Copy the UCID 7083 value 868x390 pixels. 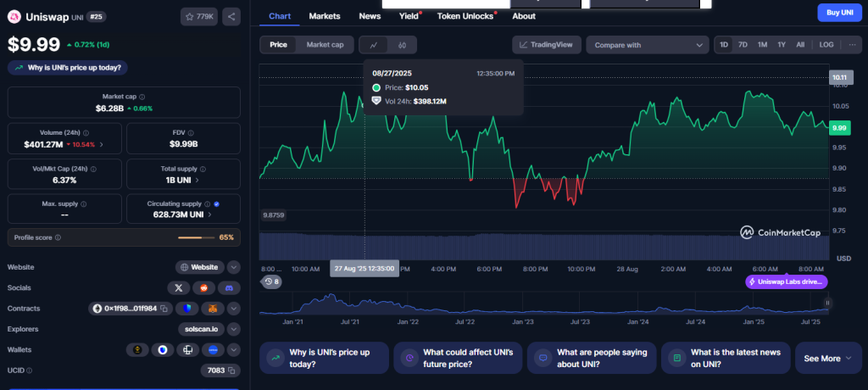232,370
